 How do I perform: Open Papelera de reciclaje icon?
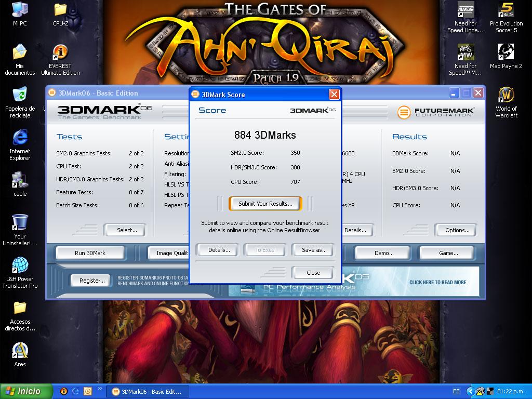click(20, 102)
